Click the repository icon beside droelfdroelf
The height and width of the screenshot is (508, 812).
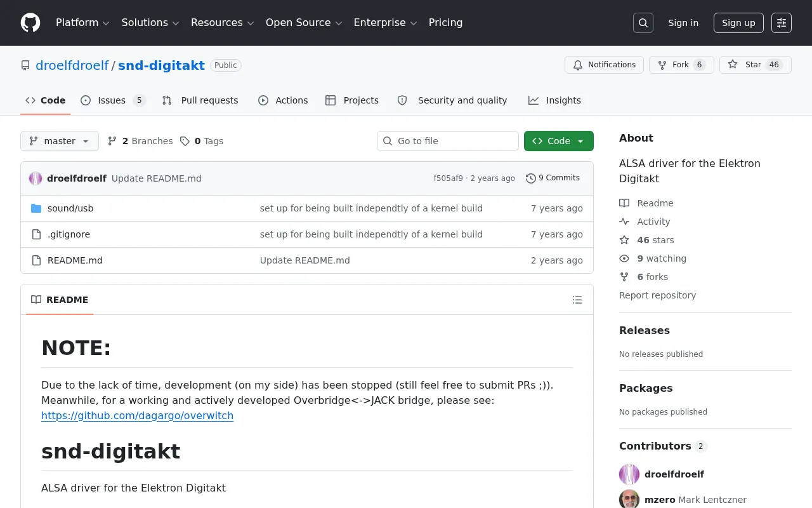(25, 65)
